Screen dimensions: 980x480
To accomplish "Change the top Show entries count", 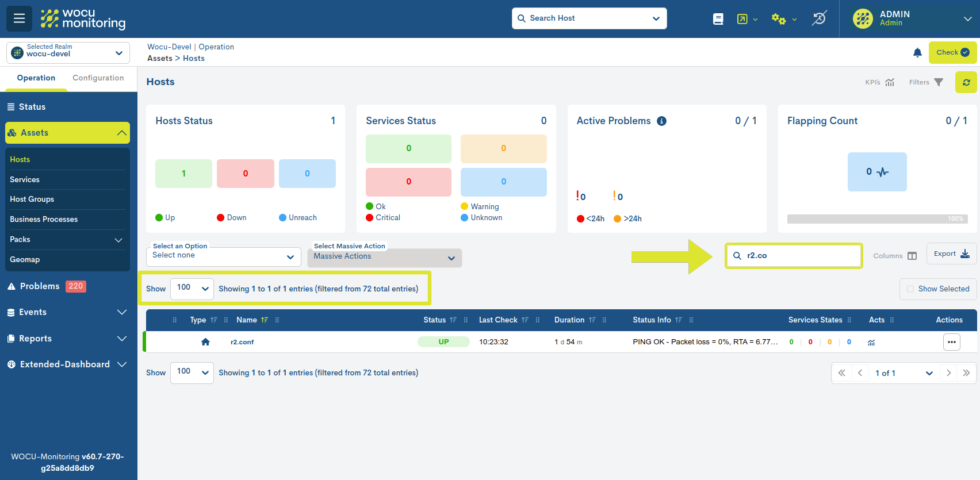I will (192, 289).
